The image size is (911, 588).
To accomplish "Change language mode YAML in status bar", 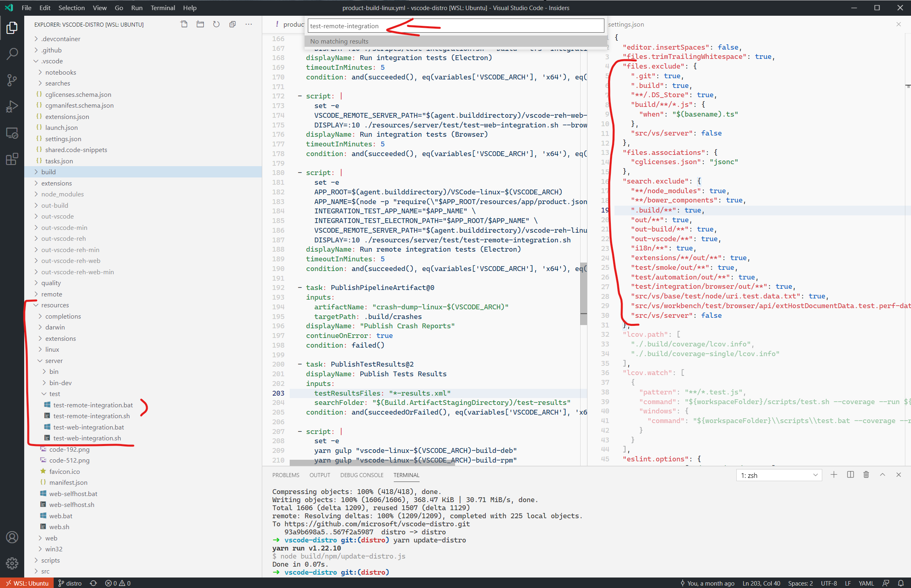I will coord(866,583).
